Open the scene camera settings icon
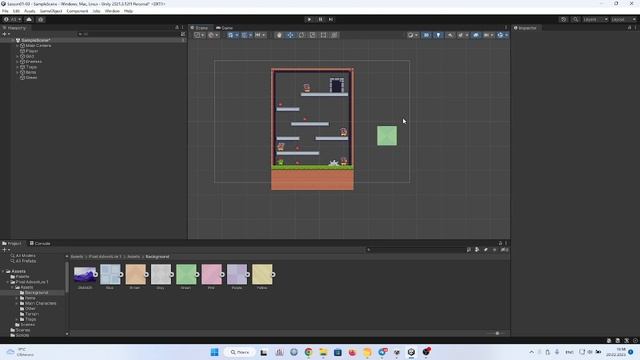640x360 pixels. coord(488,35)
